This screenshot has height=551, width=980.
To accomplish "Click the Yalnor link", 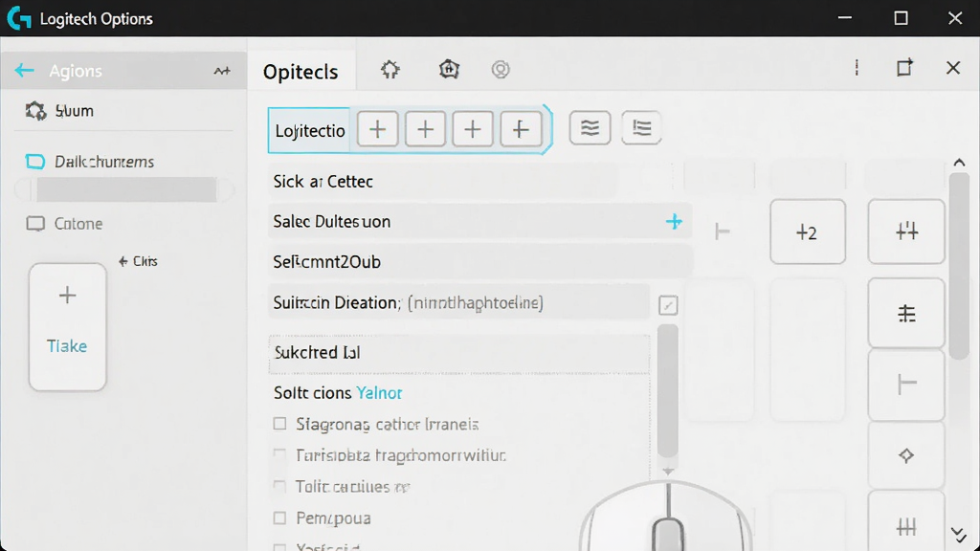I will pyautogui.click(x=379, y=393).
